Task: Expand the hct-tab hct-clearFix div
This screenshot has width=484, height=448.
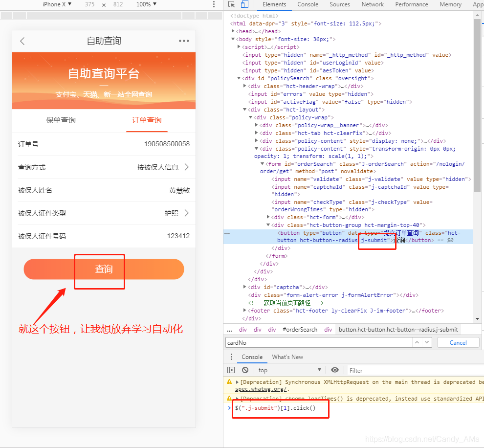Action: pos(257,133)
